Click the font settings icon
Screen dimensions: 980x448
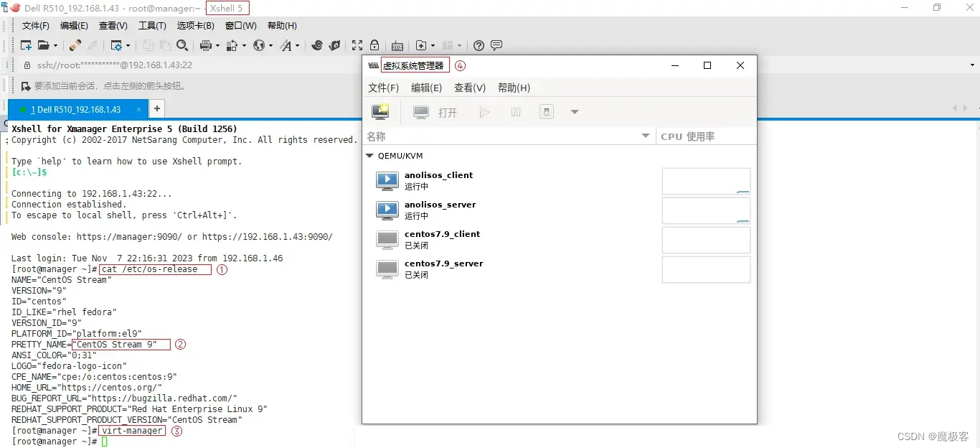tap(286, 45)
